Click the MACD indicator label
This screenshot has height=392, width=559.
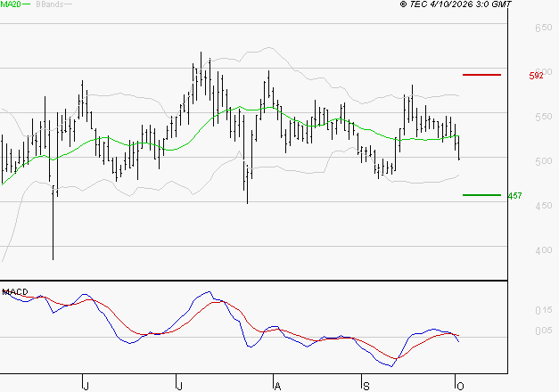click(x=15, y=292)
